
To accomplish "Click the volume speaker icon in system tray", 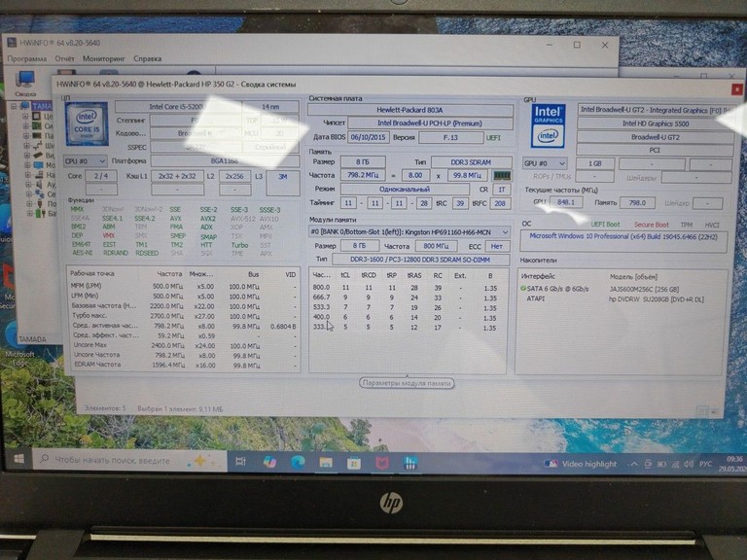I will point(689,464).
